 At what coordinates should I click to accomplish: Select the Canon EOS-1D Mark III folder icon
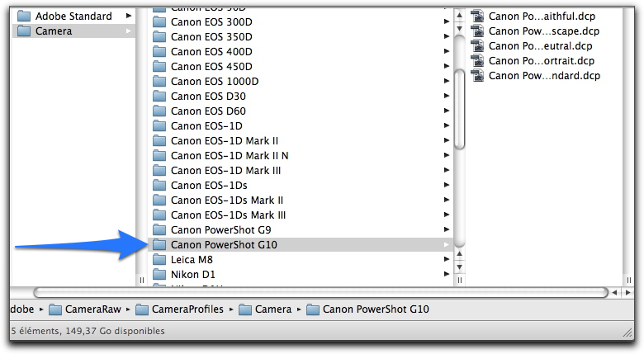pos(159,170)
